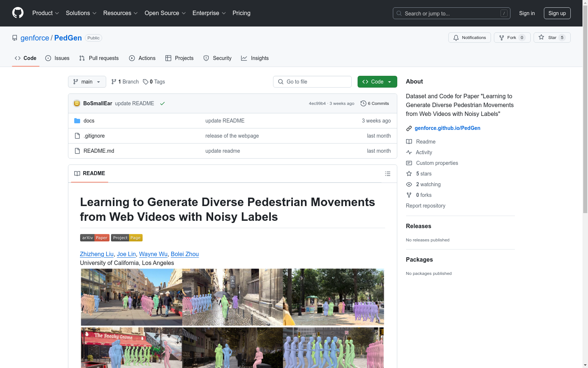The height and width of the screenshot is (368, 588).
Task: Open the Zhizheng Liu author link
Action: [x=97, y=254]
